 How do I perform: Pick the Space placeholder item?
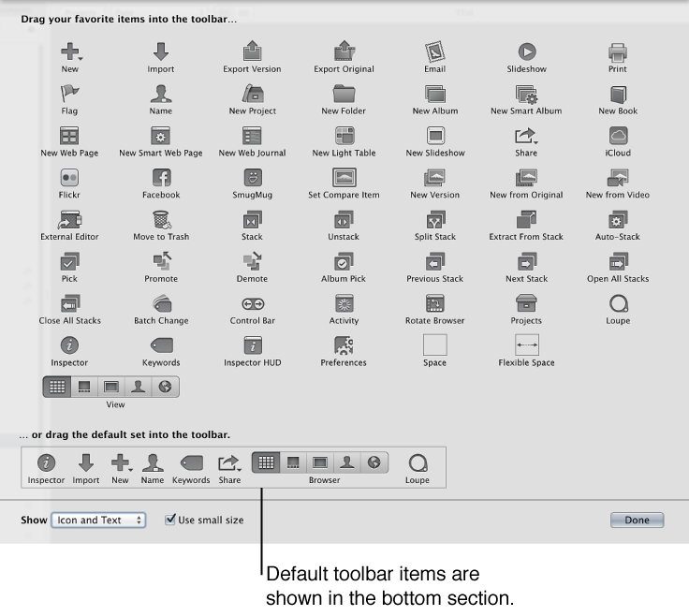(435, 345)
